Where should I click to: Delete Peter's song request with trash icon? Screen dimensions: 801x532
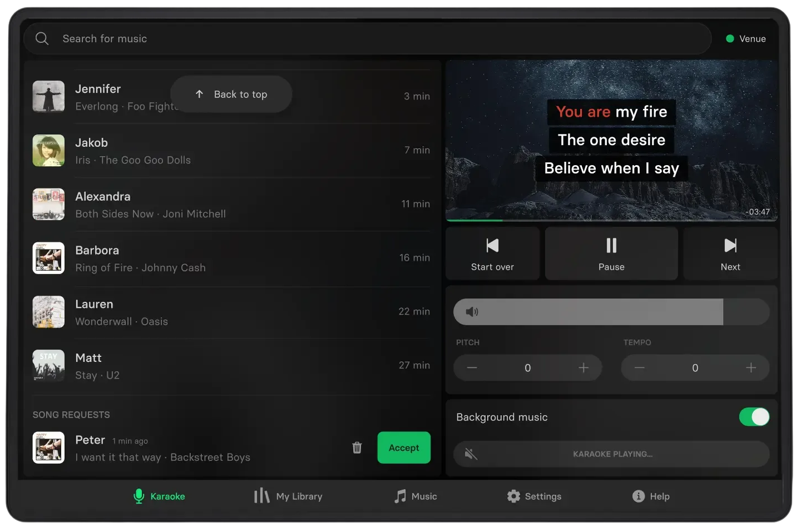tap(357, 448)
